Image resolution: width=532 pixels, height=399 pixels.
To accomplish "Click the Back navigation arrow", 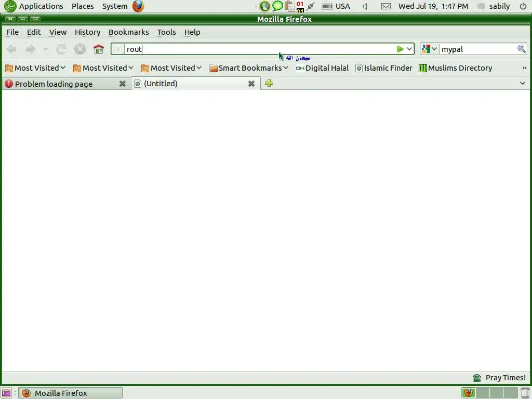I will coord(11,49).
